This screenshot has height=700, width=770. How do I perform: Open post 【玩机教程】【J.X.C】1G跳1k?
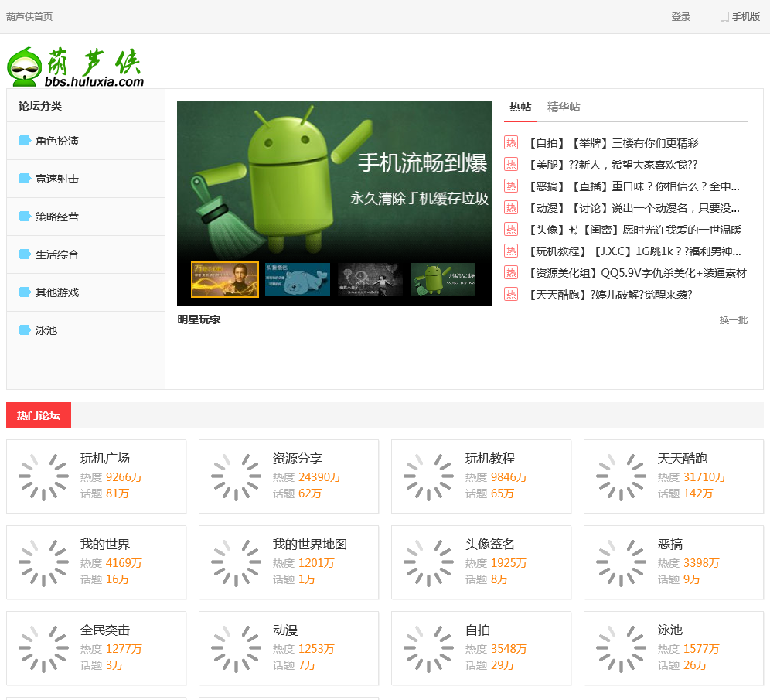634,251
